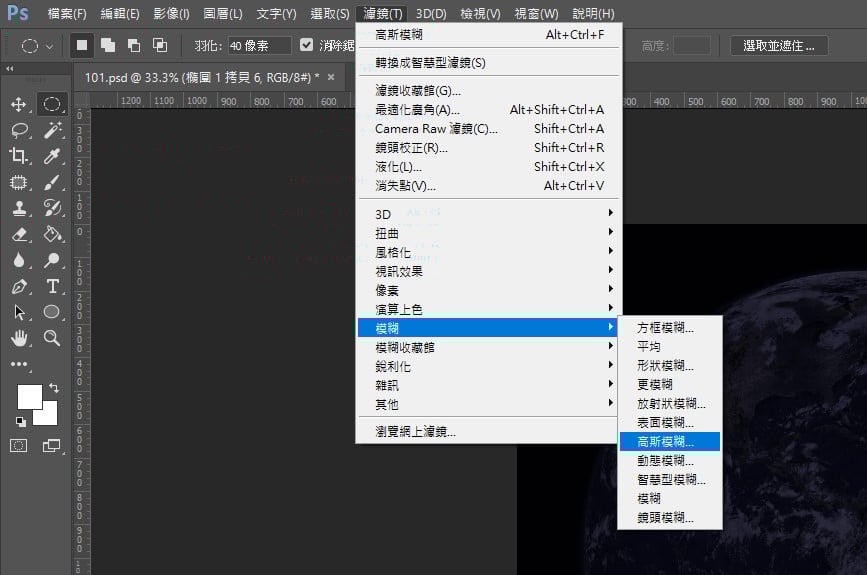Image resolution: width=867 pixels, height=575 pixels.
Task: Select the Zoom tool in toolbar
Action: pos(52,338)
